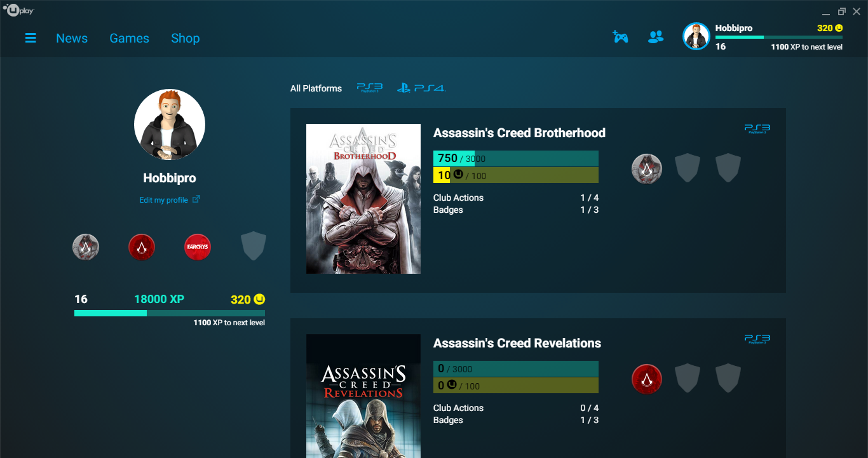Open the friends icon in header
This screenshot has width=868, height=458.
(x=656, y=37)
